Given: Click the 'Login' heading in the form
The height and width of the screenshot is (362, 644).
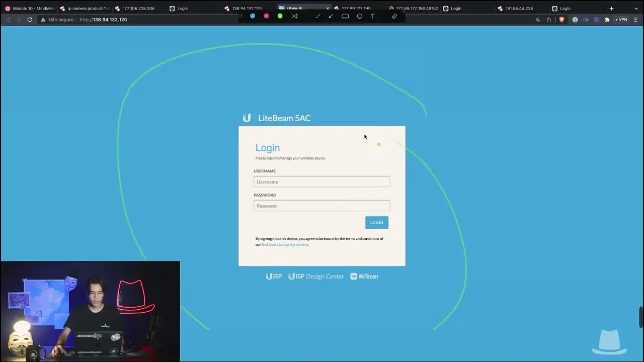Looking at the screenshot, I should tap(267, 148).
